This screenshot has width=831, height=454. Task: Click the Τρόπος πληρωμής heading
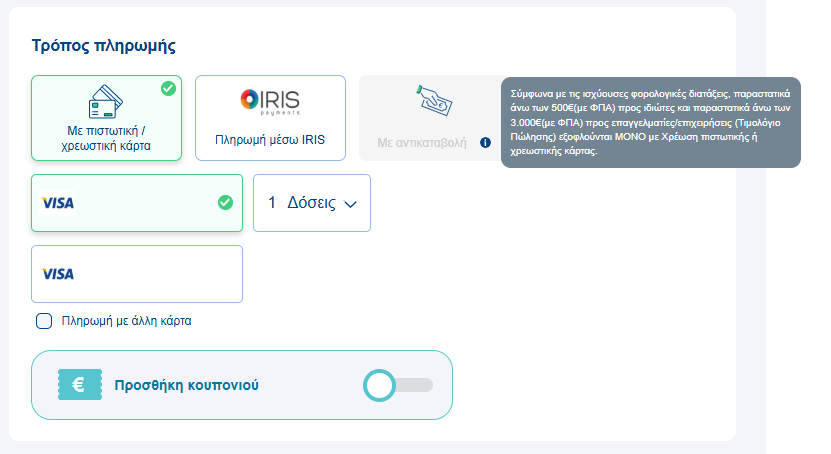pyautogui.click(x=104, y=45)
